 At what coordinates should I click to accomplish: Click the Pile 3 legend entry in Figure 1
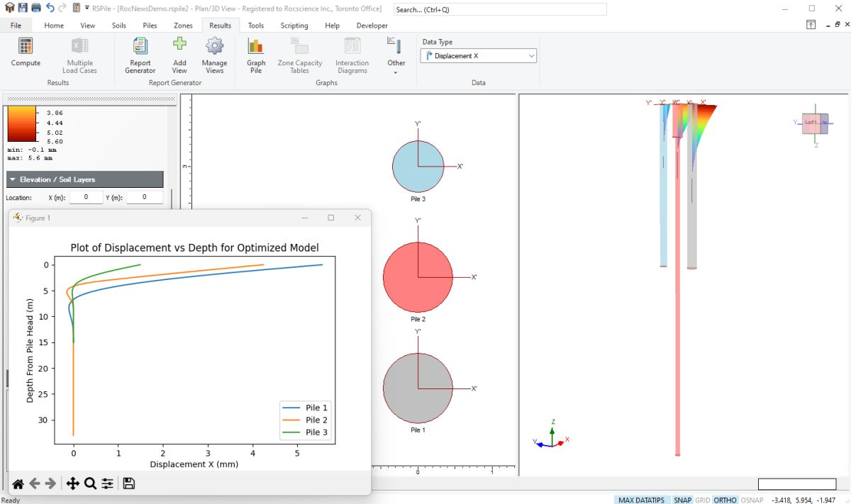pyautogui.click(x=305, y=432)
